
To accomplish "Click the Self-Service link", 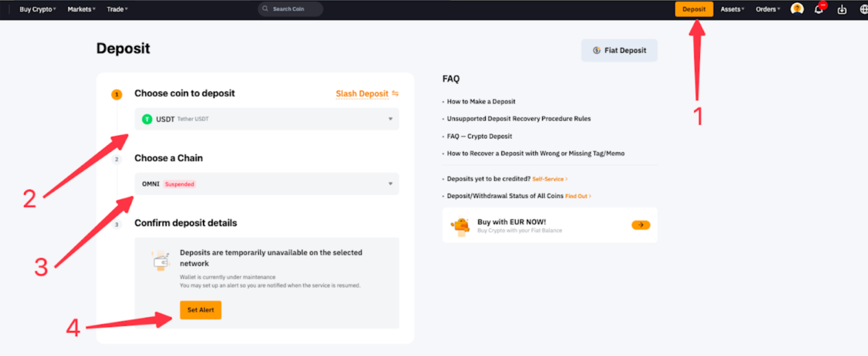I will click(x=548, y=179).
